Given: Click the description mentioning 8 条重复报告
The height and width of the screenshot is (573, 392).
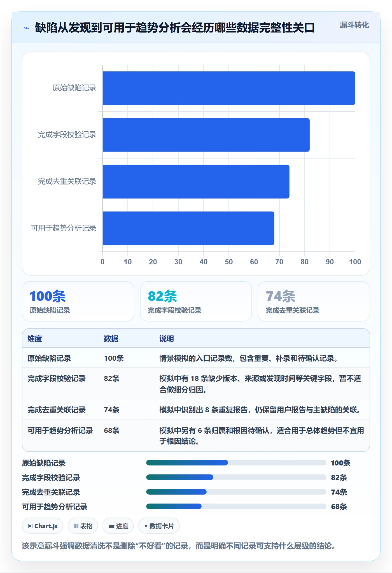Looking at the screenshot, I should pos(260,410).
